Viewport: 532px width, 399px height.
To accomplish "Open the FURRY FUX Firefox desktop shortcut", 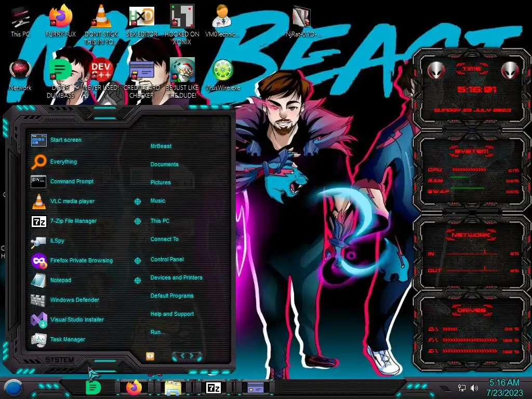I will 61,21.
